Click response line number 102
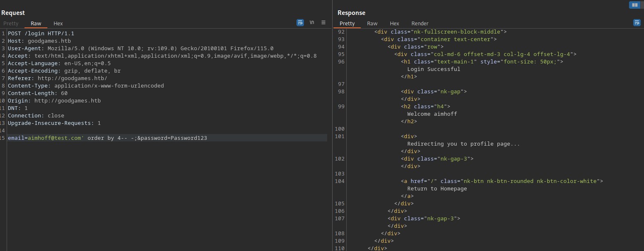This screenshot has width=644, height=251. tap(340, 159)
